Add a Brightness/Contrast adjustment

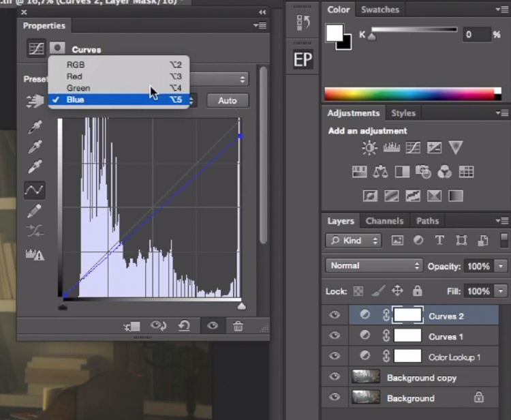pyautogui.click(x=369, y=148)
